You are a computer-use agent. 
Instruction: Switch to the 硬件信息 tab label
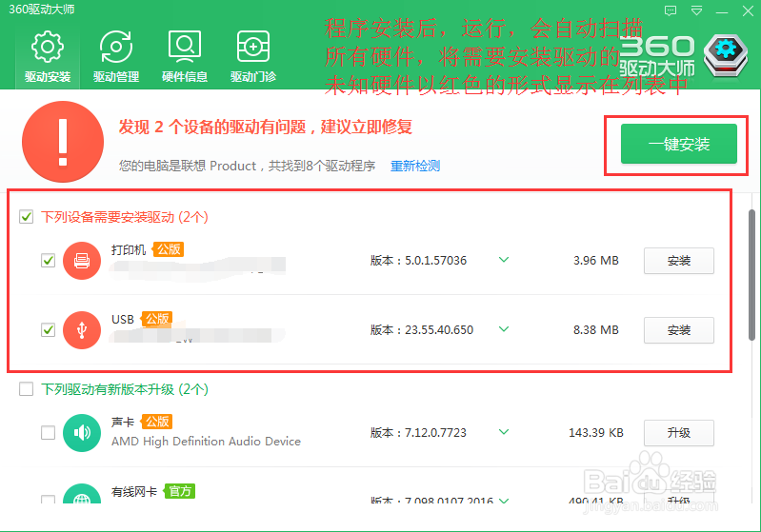pos(185,77)
